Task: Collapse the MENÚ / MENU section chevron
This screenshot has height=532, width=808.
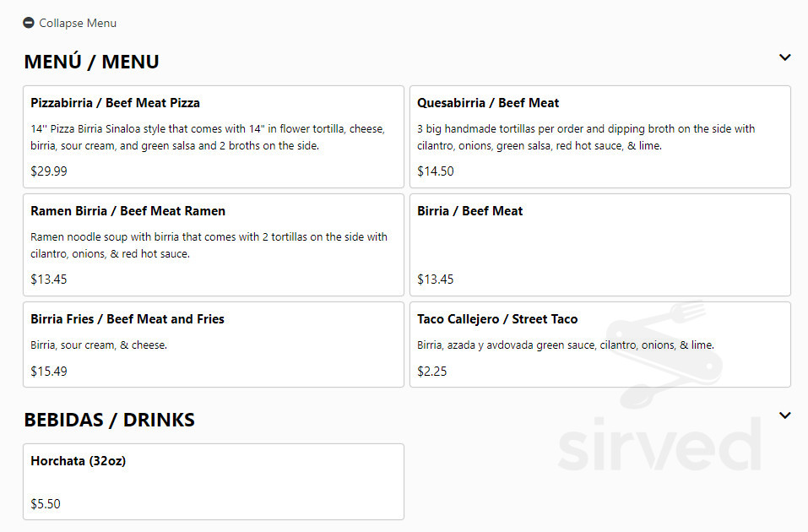Action: click(x=784, y=57)
